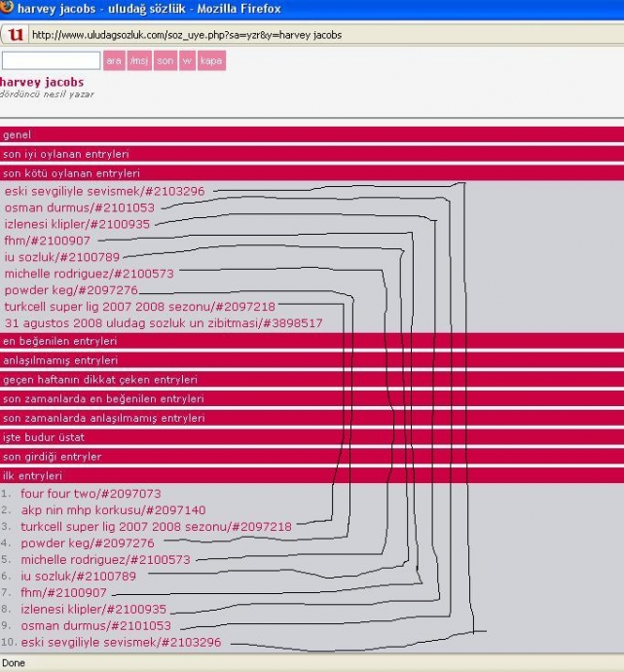Open top 'iu sozluk/#2100789' link
The image size is (624, 672).
click(61, 257)
